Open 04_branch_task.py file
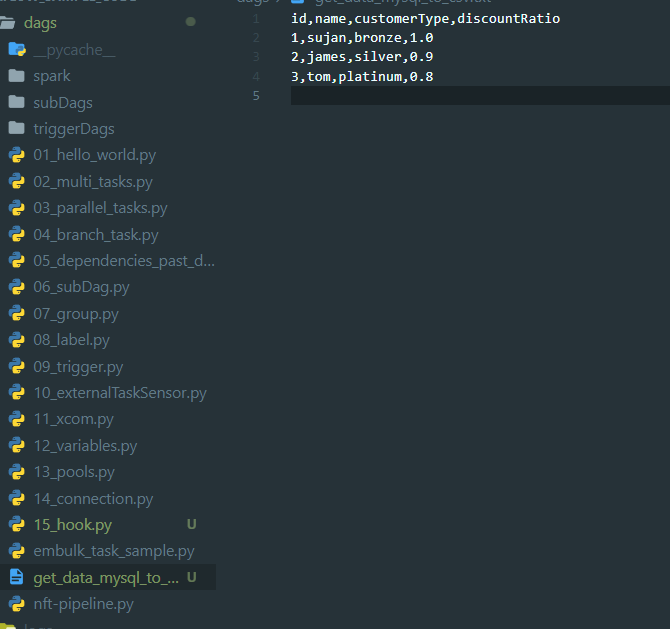 [96, 235]
